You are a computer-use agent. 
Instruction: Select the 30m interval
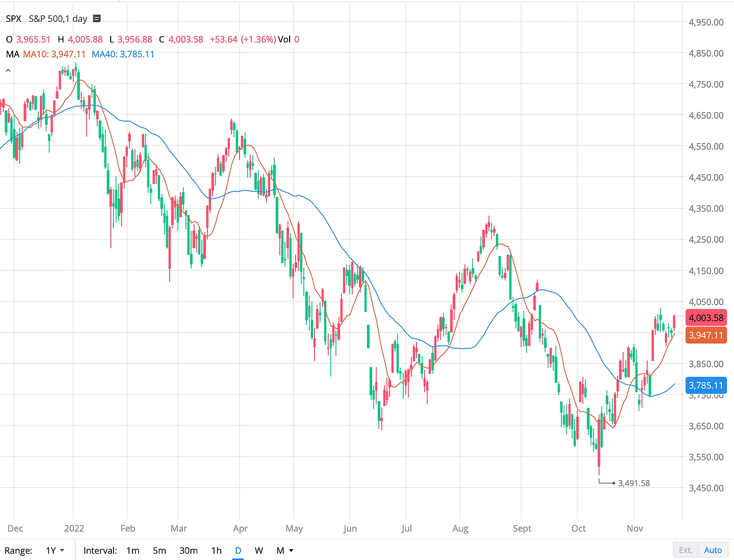coord(189,550)
